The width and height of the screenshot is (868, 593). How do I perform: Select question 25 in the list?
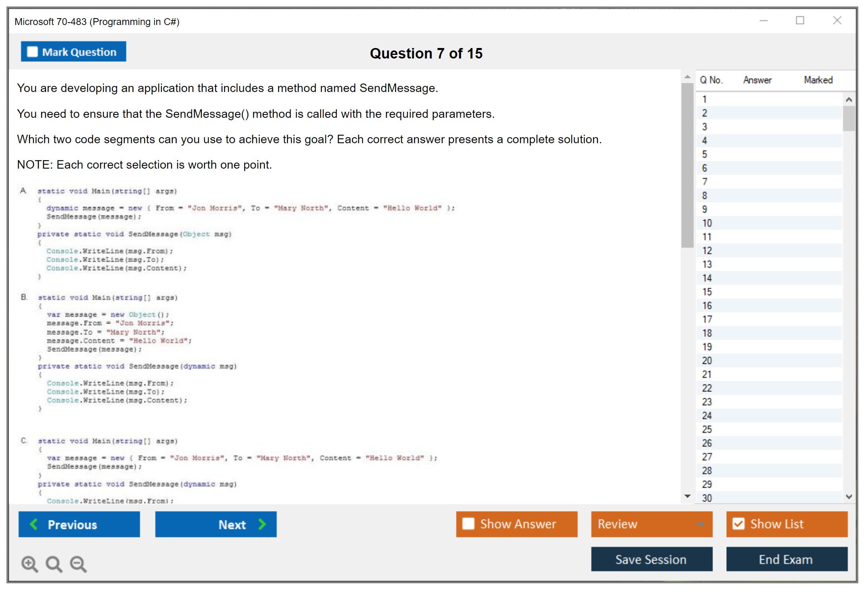[707, 429]
